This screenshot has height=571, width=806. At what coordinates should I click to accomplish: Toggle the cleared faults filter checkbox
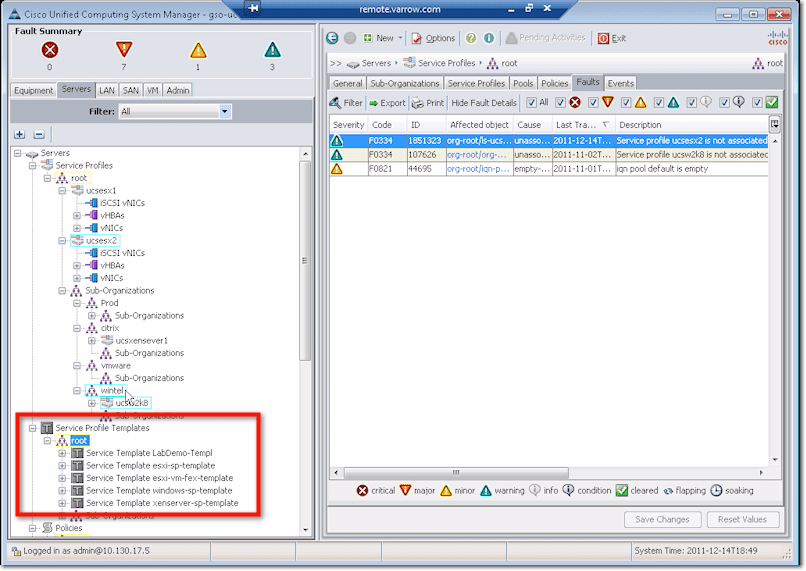pyautogui.click(x=757, y=103)
